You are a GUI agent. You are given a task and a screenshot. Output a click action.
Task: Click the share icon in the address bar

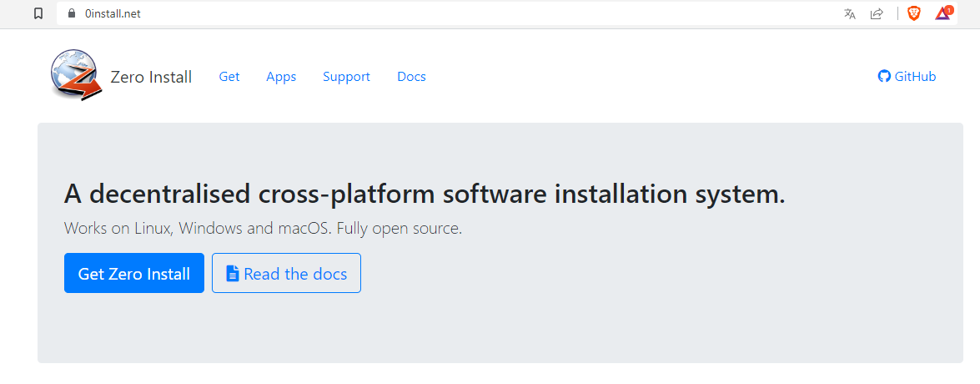[x=877, y=13]
